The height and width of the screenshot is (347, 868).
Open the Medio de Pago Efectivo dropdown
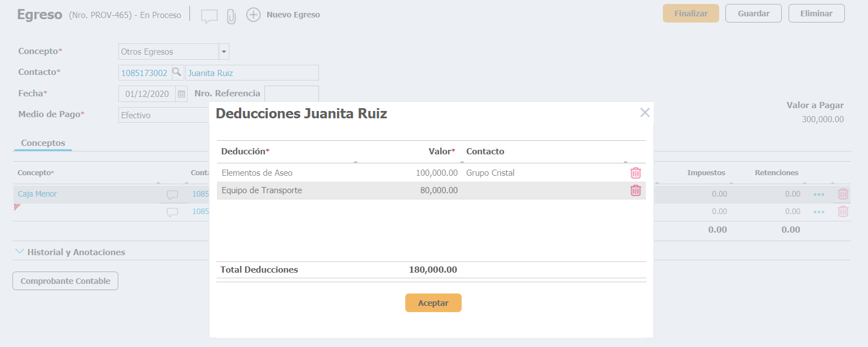[x=163, y=115]
